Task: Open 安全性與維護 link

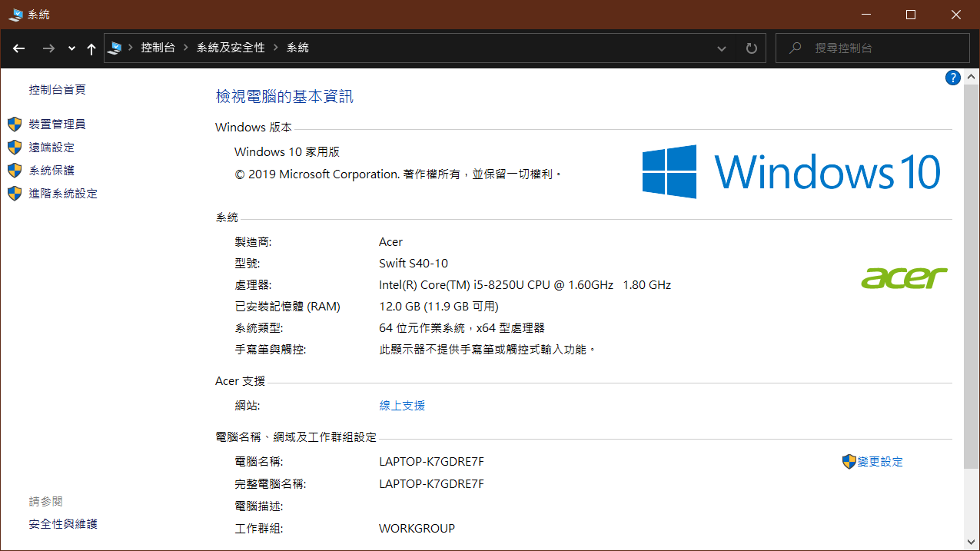Action: pyautogui.click(x=63, y=524)
